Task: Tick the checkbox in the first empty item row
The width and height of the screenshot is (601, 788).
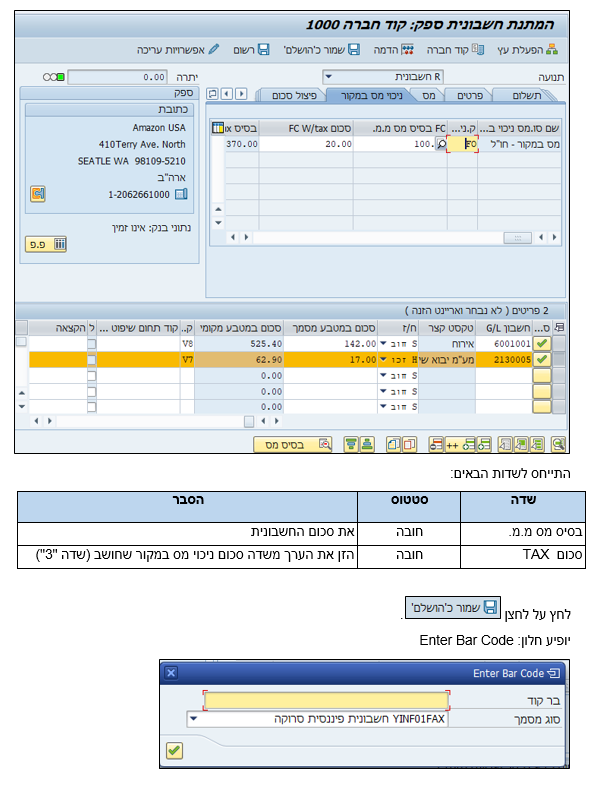Action: [x=91, y=376]
